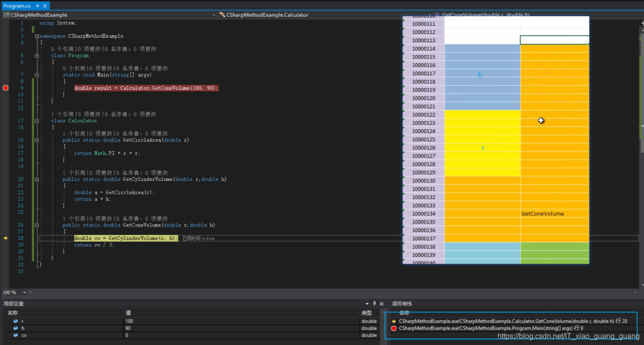644x345 pixels.
Task: Select the value 0 of variable cv
Action: pyautogui.click(x=127, y=335)
